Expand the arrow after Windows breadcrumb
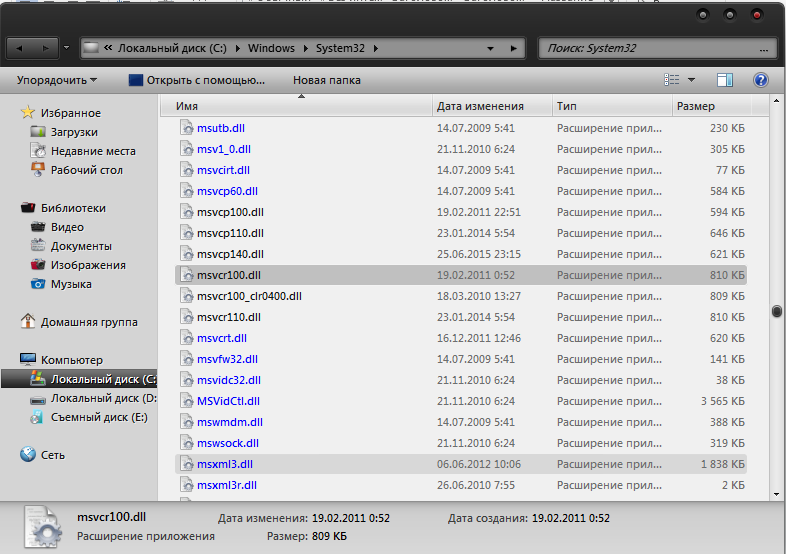This screenshot has height=554, width=786. coord(305,49)
